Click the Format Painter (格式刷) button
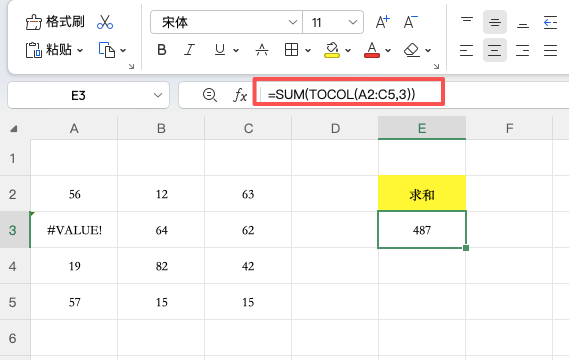The image size is (569, 360). point(55,22)
